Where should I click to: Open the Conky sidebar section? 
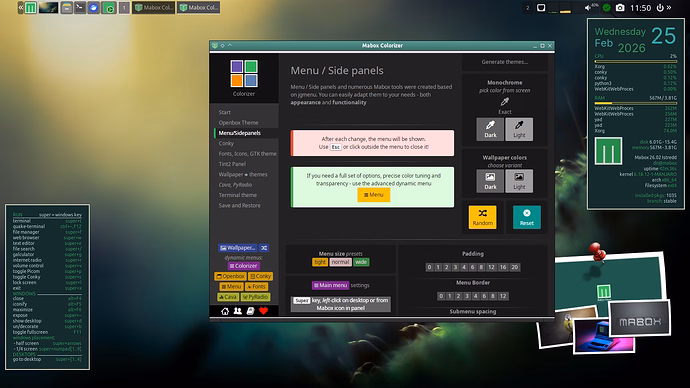(x=226, y=143)
